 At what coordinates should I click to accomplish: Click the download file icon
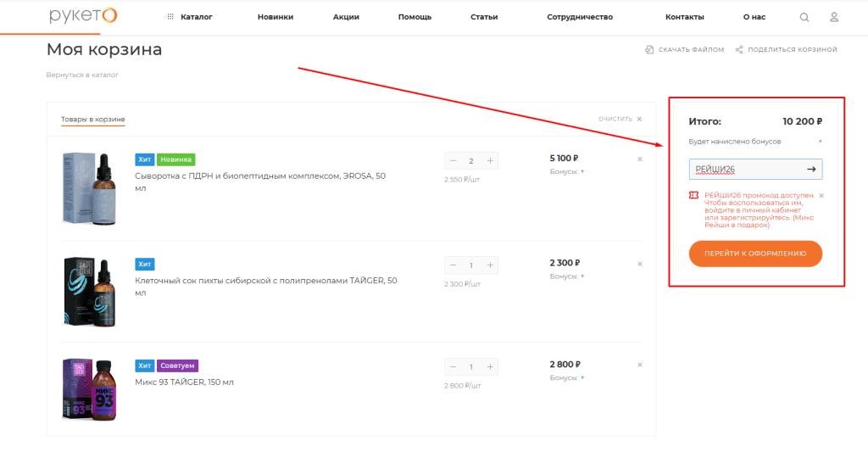point(649,50)
